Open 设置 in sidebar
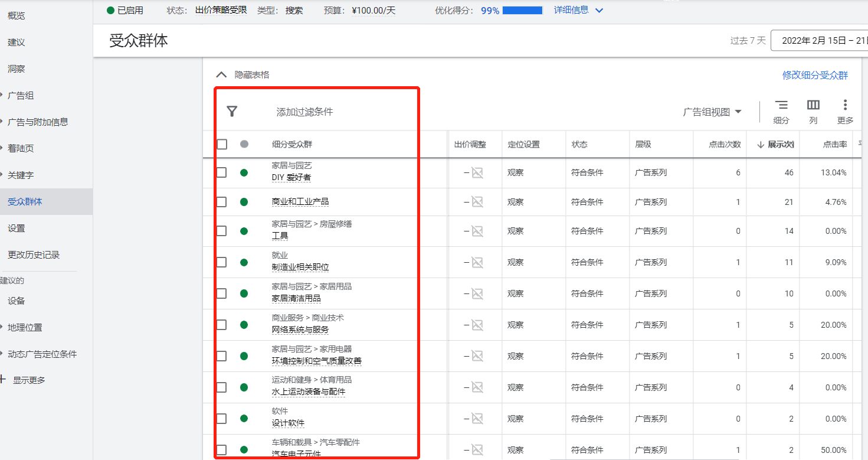Viewport: 868px width, 460px height. (x=17, y=229)
